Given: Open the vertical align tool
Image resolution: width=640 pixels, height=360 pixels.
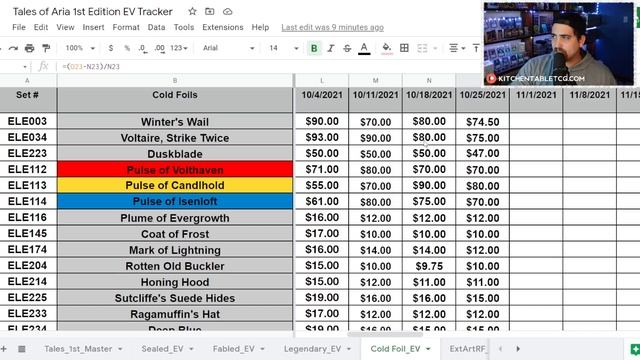Looking at the screenshot, I should coord(476,48).
